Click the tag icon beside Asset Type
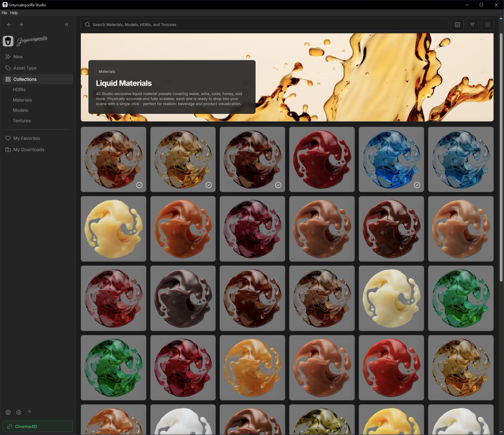 click(8, 68)
